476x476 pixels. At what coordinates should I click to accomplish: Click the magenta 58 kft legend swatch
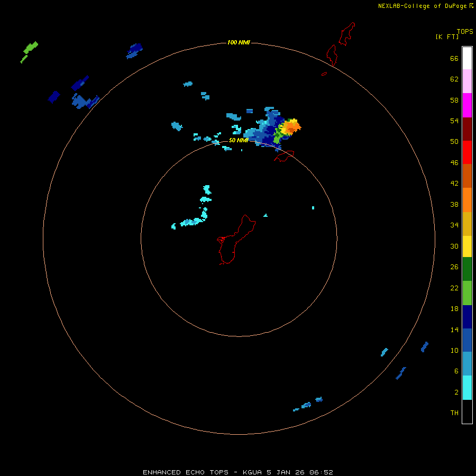pyautogui.click(x=467, y=105)
